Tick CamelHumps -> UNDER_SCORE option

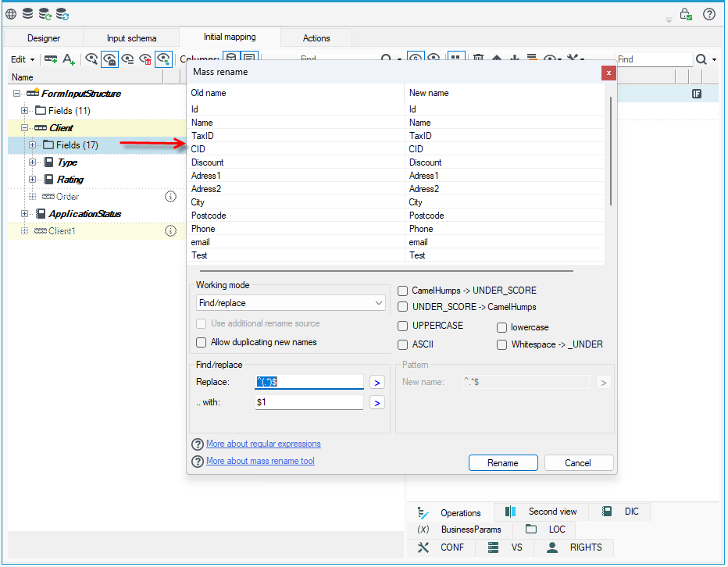click(402, 291)
